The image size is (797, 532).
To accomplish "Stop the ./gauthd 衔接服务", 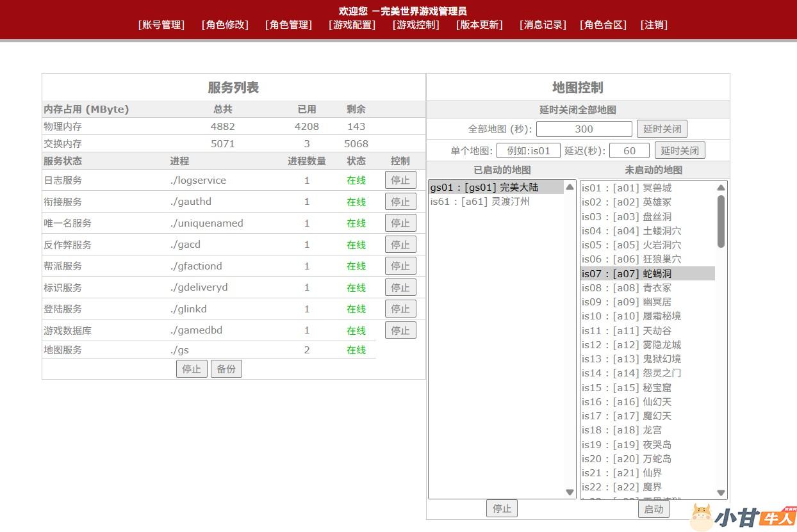I will [400, 202].
